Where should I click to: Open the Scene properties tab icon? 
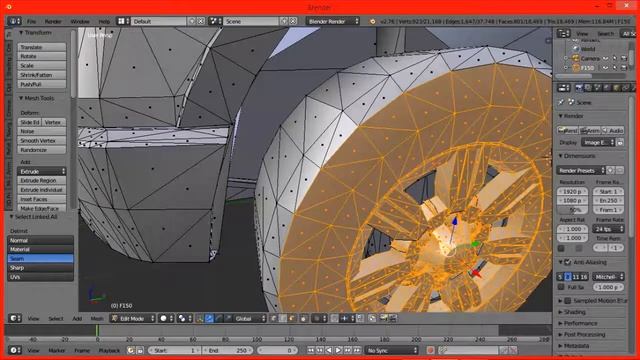click(598, 88)
